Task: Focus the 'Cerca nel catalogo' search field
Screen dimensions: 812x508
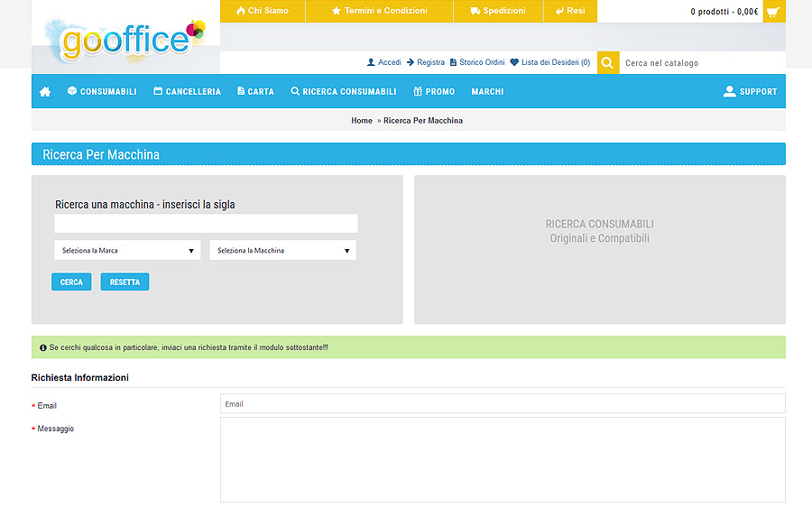Action: (702, 62)
